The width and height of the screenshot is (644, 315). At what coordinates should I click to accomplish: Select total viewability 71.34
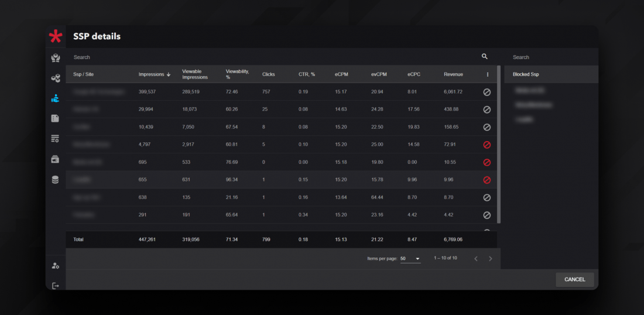tap(232, 239)
